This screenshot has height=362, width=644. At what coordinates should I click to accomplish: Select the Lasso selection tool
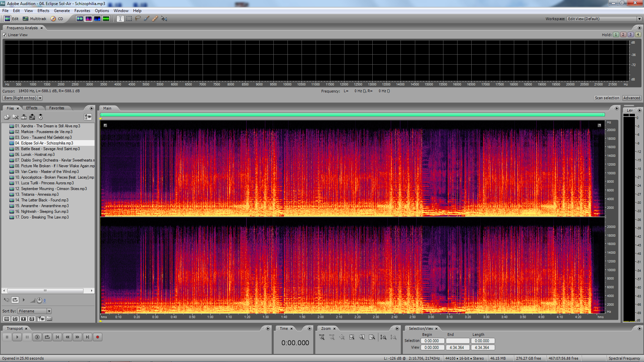[138, 18]
